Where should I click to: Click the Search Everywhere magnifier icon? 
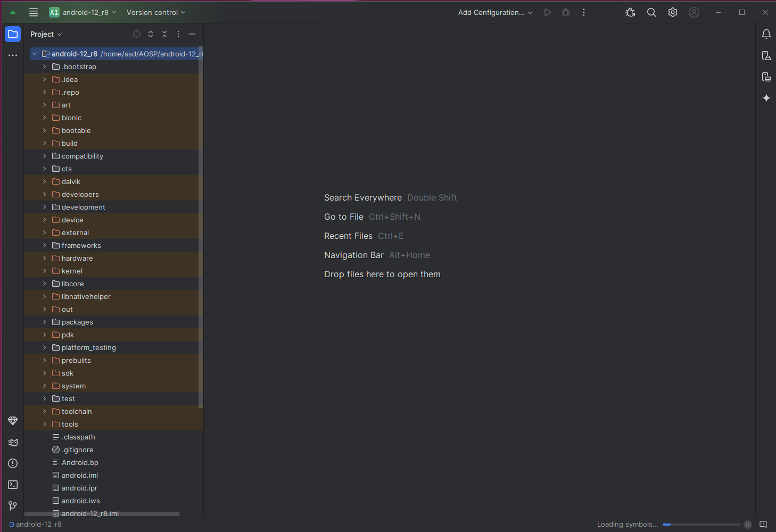tap(651, 12)
